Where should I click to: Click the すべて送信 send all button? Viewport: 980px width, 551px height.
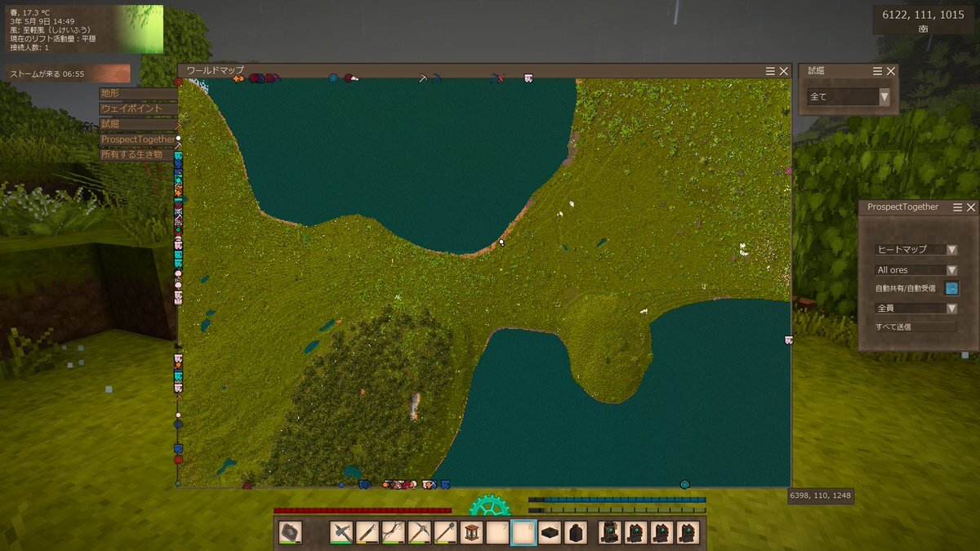915,327
